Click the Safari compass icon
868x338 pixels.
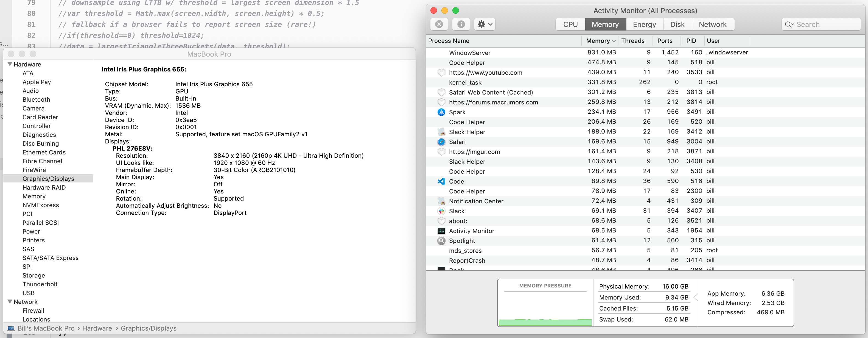pos(441,142)
